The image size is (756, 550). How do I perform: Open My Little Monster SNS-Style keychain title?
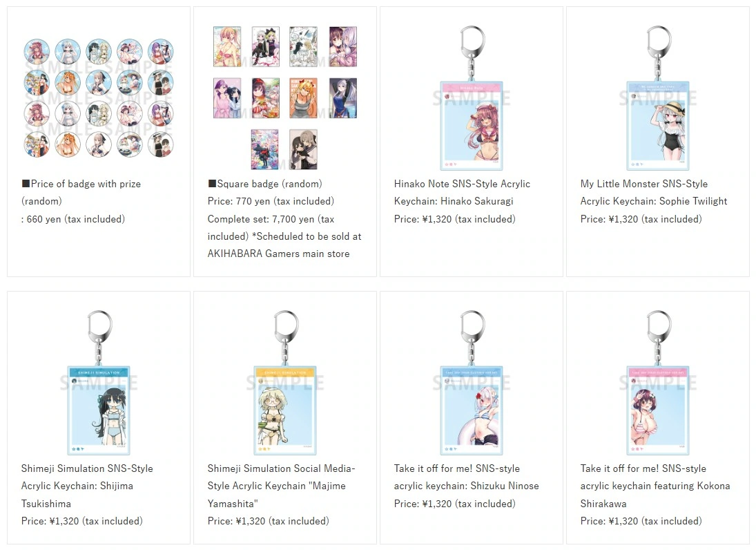(654, 193)
